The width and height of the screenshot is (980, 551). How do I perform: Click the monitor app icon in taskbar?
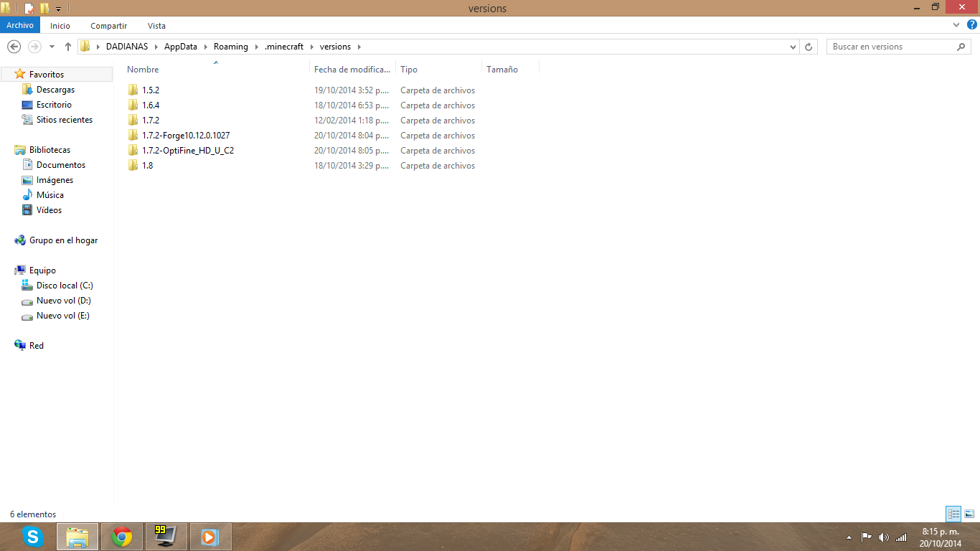click(x=166, y=537)
